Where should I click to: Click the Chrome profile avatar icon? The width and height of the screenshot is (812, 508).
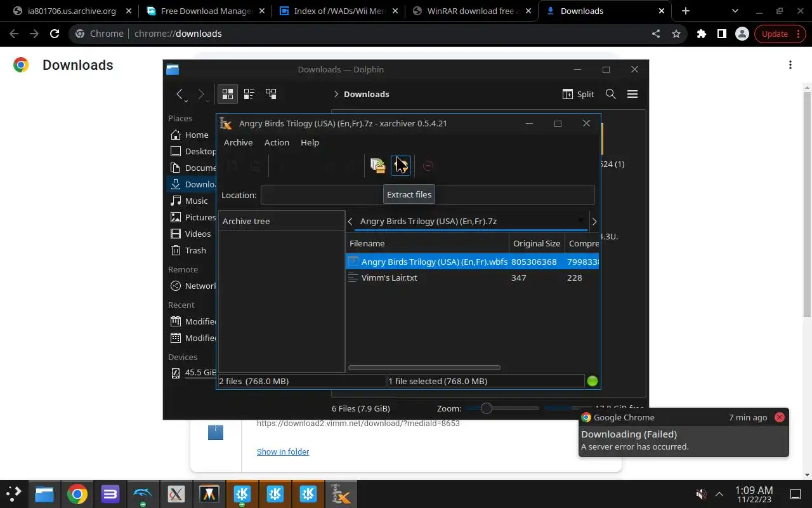(742, 34)
